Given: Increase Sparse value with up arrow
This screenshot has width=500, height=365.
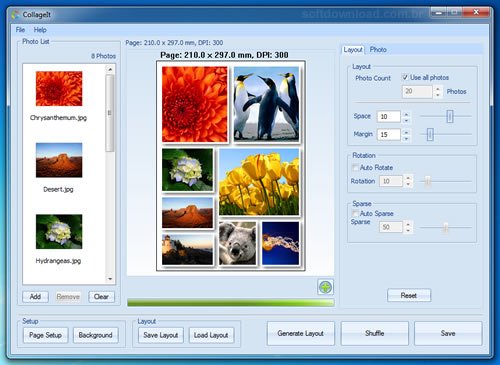Looking at the screenshot, I should click(x=408, y=224).
